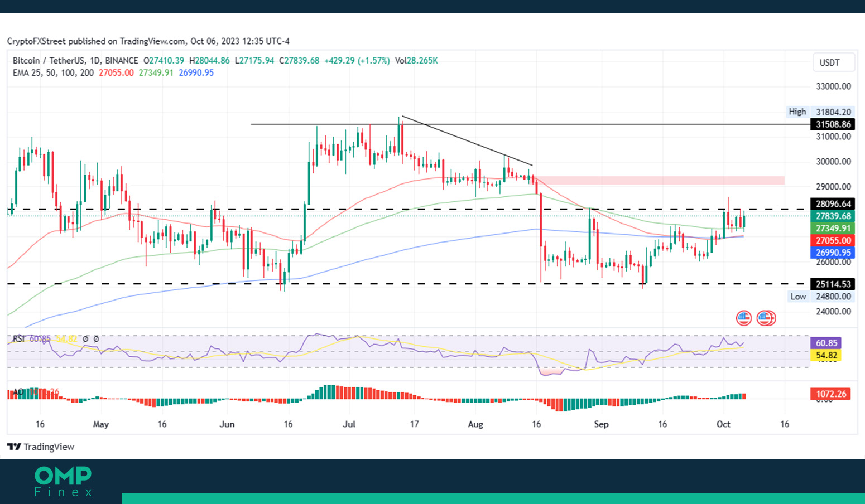Click the red EMA legend value 27055.00
This screenshot has width=865, height=504.
116,72
